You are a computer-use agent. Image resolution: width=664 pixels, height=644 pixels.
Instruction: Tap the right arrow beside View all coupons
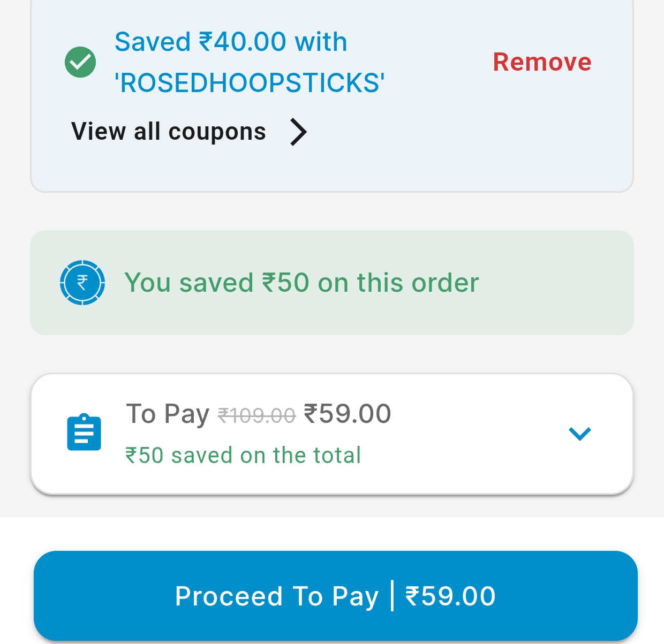298,132
